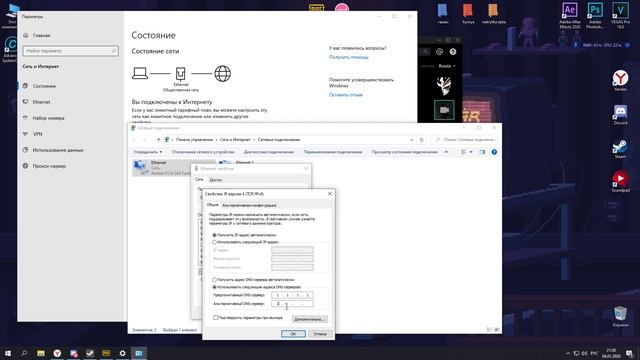Open Adobe After Effects 2020 desktop shortcut
640x360 pixels.
coord(570,16)
